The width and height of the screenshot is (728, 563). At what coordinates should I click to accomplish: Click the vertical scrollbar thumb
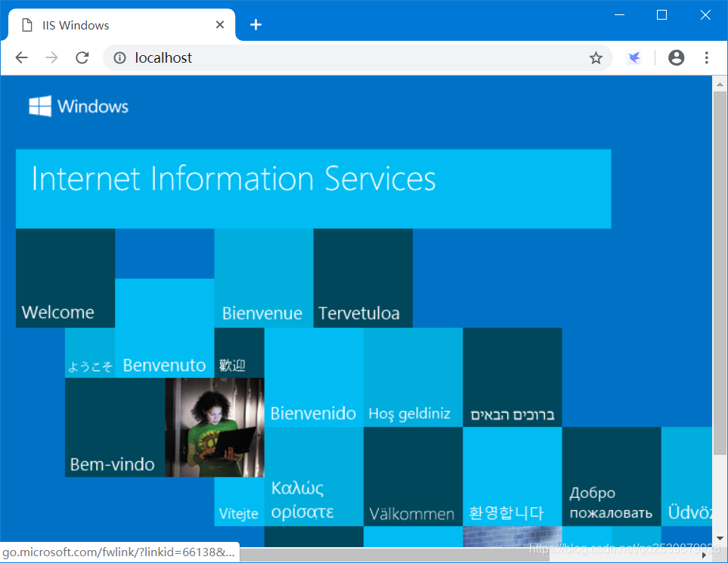tap(720, 273)
